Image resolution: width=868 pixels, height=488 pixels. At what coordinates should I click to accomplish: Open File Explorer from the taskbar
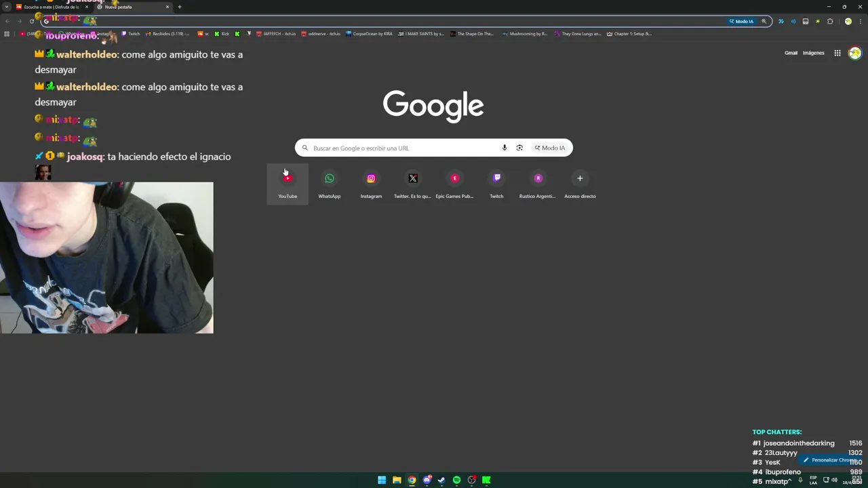coord(397,480)
